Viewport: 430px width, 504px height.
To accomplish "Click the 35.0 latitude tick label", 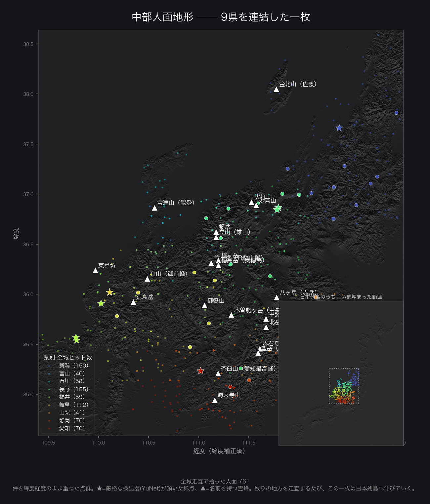I will point(28,395).
